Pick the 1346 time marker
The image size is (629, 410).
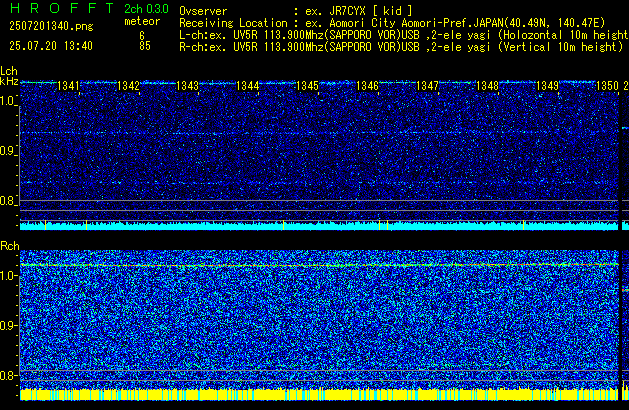[x=367, y=86]
